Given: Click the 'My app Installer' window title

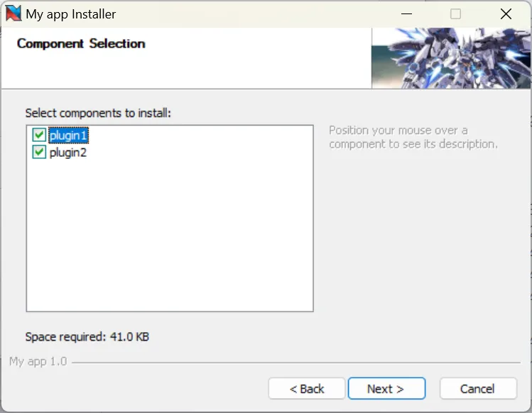Looking at the screenshot, I should [x=70, y=13].
